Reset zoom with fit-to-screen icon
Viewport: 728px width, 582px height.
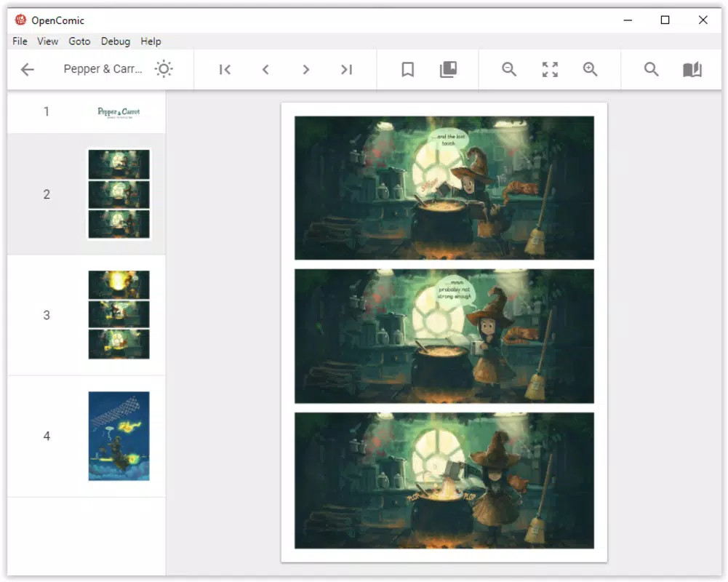click(550, 70)
